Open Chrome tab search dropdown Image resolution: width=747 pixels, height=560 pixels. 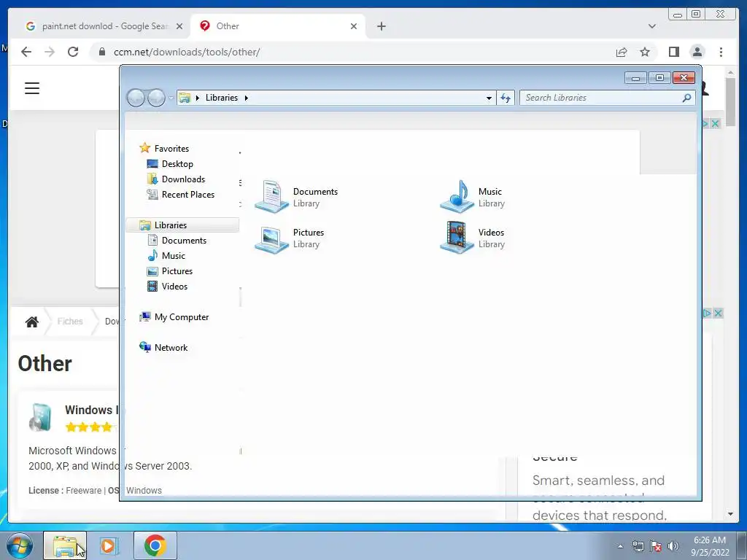652,26
